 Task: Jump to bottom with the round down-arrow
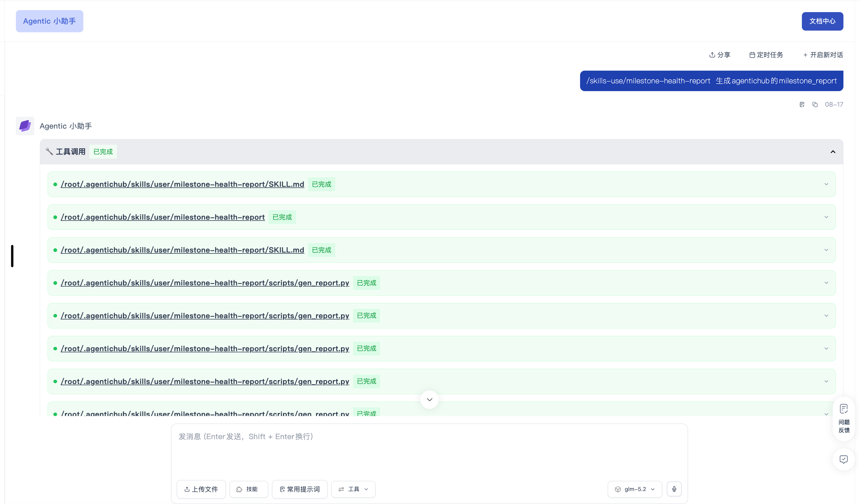tap(429, 399)
